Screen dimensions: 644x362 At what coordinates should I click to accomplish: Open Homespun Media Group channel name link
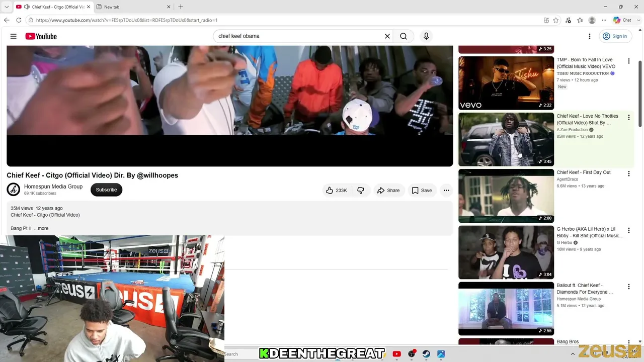[x=53, y=187]
